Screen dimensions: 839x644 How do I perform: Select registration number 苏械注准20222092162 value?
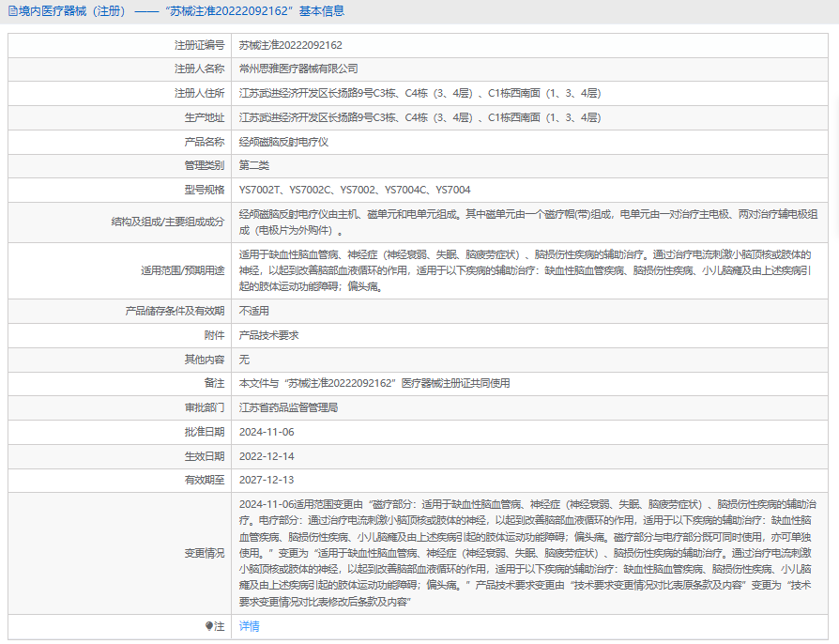(x=291, y=45)
